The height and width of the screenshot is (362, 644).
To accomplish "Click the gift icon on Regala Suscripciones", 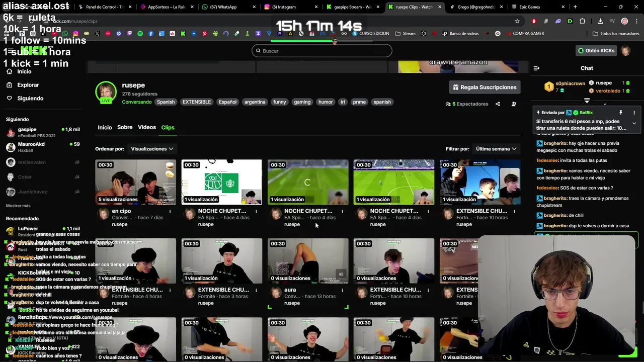I will click(x=456, y=87).
